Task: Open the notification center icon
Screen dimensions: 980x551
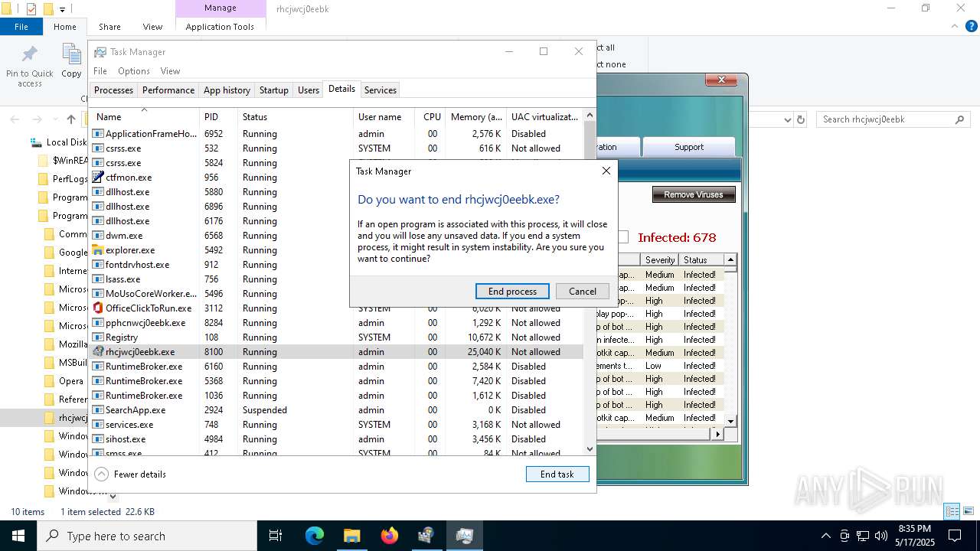Action: 955,536
